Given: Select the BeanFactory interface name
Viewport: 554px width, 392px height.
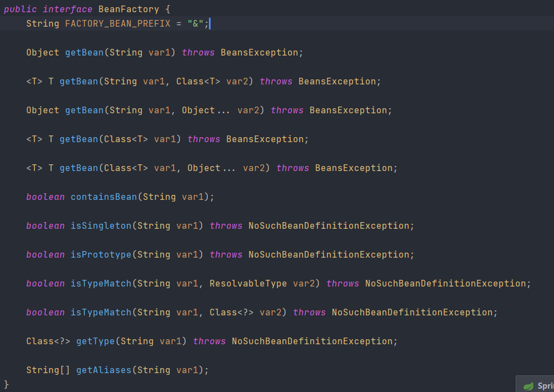Looking at the screenshot, I should (x=128, y=9).
